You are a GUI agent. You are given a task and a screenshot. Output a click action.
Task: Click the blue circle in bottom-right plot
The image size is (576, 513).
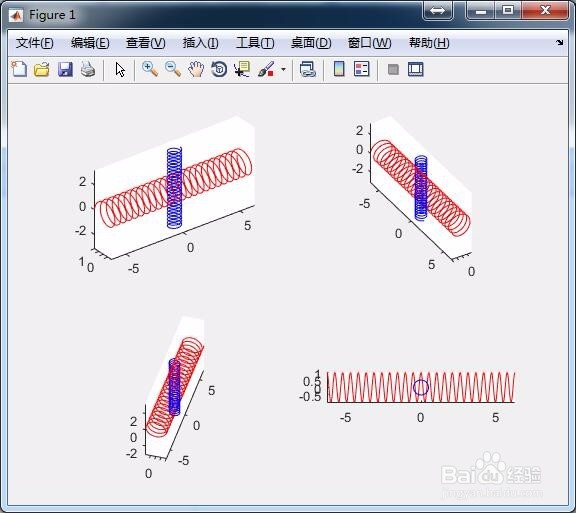[x=421, y=387]
